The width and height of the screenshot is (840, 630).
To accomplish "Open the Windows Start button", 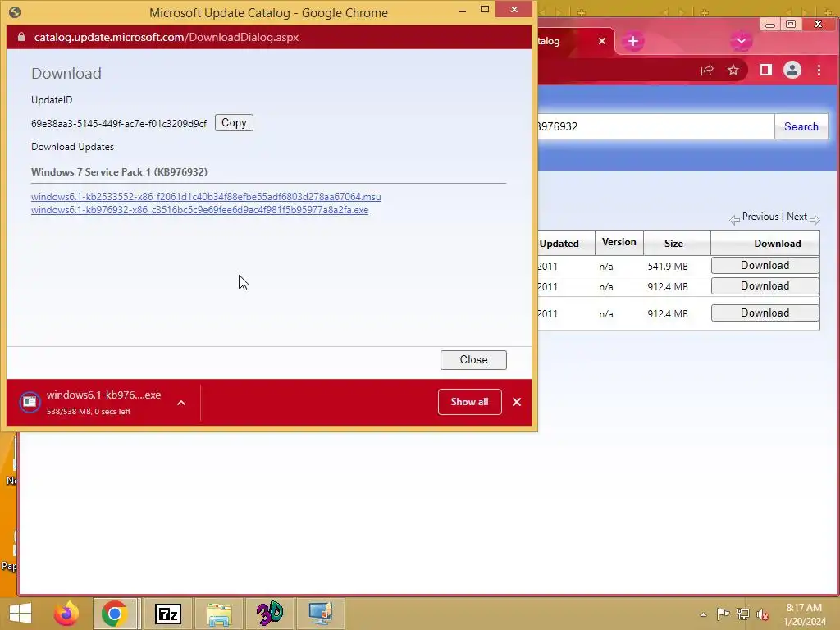I will [21, 614].
